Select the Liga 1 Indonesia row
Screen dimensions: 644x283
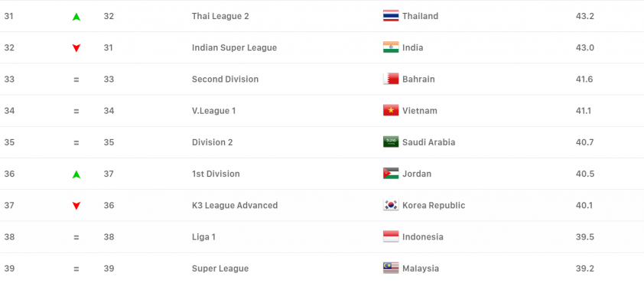[x=322, y=237]
